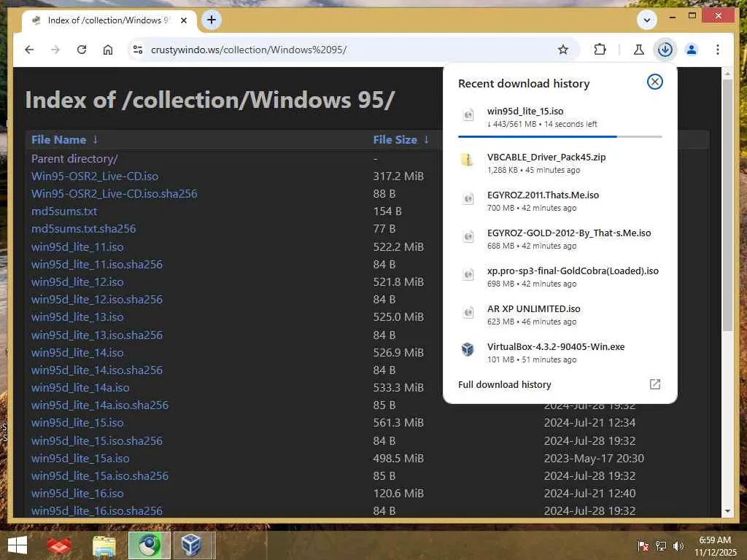
Task: Open md5sums.txt.sha256 link
Action: [x=83, y=228]
